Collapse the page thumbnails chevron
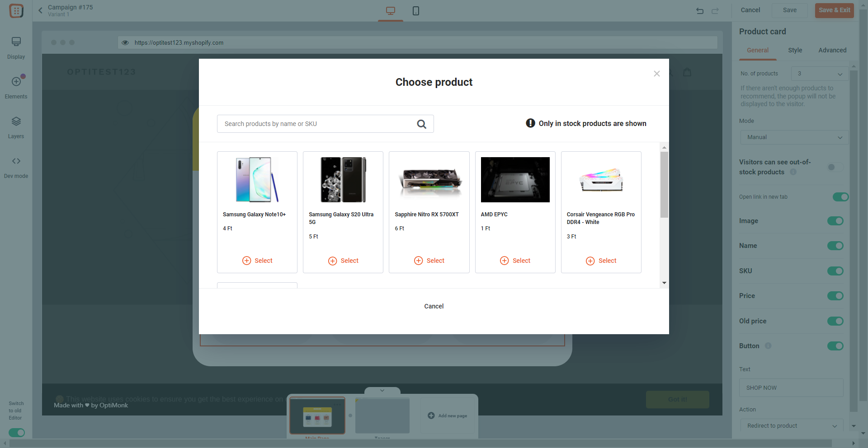This screenshot has width=868, height=448. [x=382, y=390]
